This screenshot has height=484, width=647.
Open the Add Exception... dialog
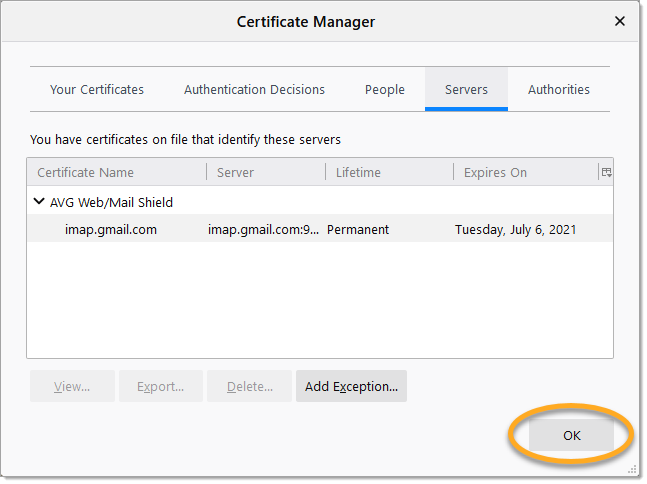pyautogui.click(x=351, y=386)
